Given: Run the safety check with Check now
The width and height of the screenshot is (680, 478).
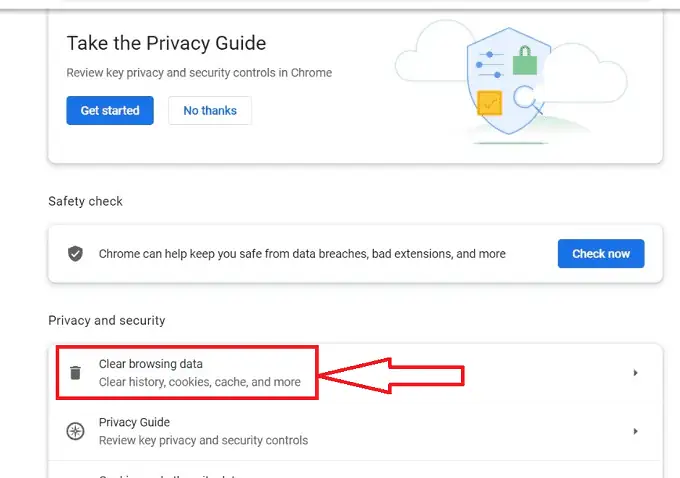Looking at the screenshot, I should 601,254.
